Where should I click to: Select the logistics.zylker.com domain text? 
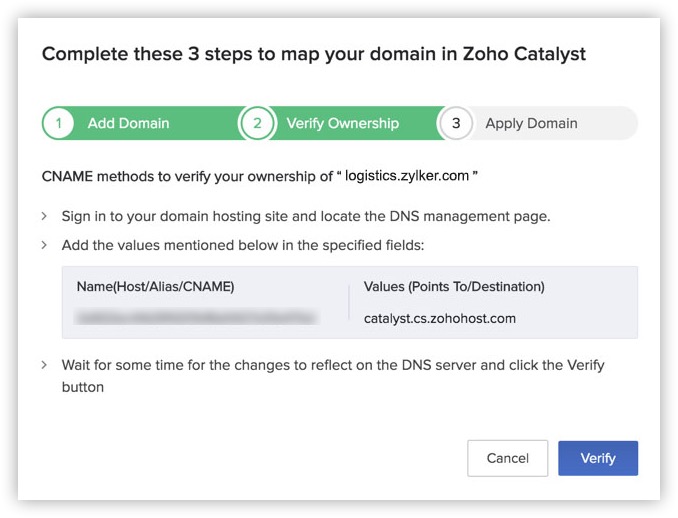(407, 176)
